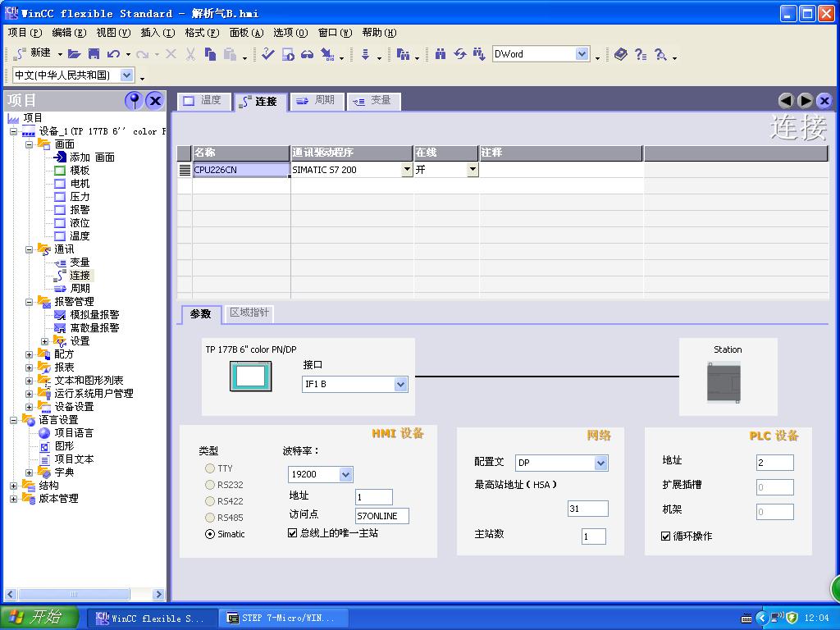
Task: Pin the 项目 panel with pushpin icon
Action: (x=134, y=100)
